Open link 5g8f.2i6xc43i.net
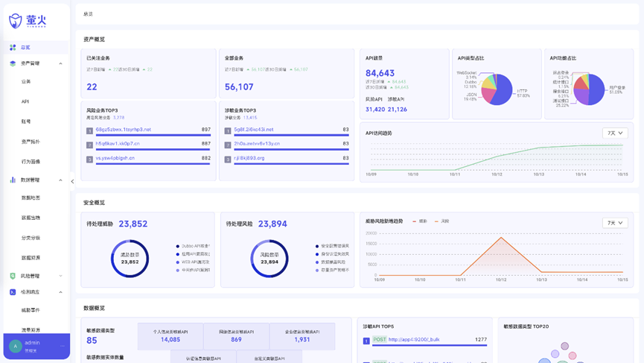Viewport: 644px width, 363px height. [254, 130]
